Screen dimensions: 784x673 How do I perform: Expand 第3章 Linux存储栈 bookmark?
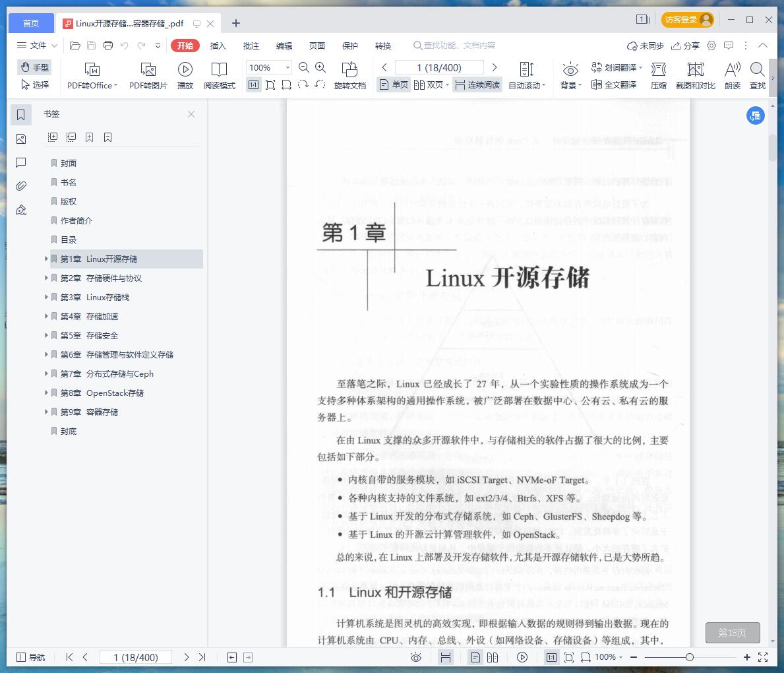[46, 297]
